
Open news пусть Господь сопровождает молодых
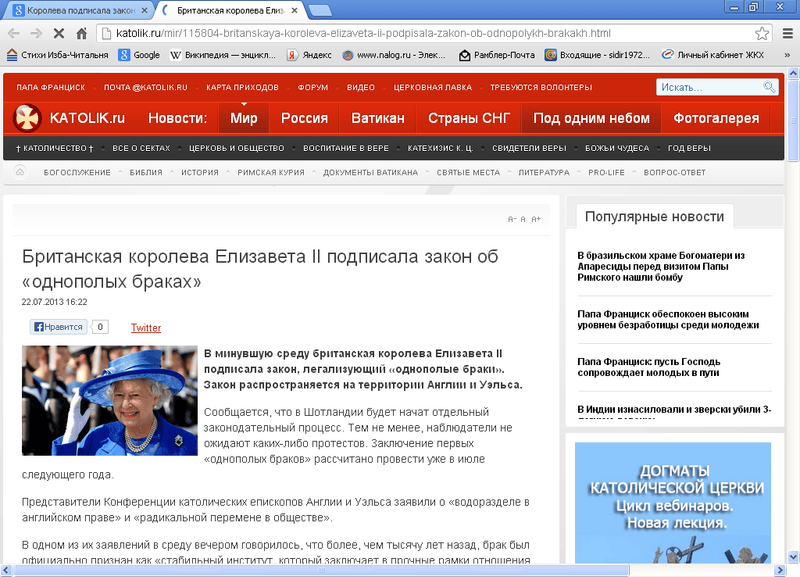pyautogui.click(x=648, y=367)
